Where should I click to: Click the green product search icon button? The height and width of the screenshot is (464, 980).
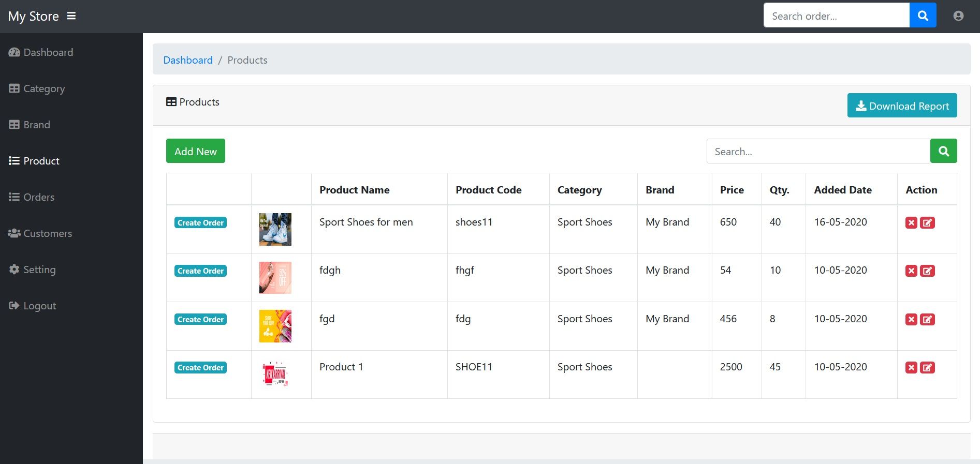[943, 151]
